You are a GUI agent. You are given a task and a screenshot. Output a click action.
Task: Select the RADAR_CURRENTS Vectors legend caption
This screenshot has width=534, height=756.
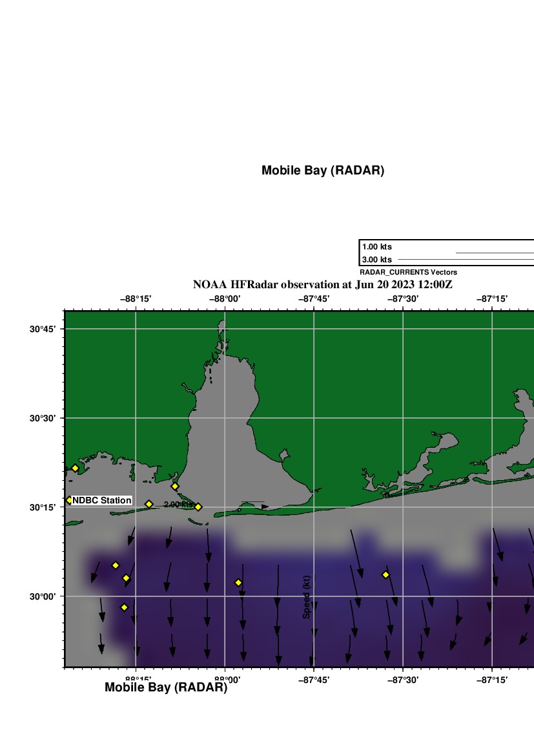point(408,273)
